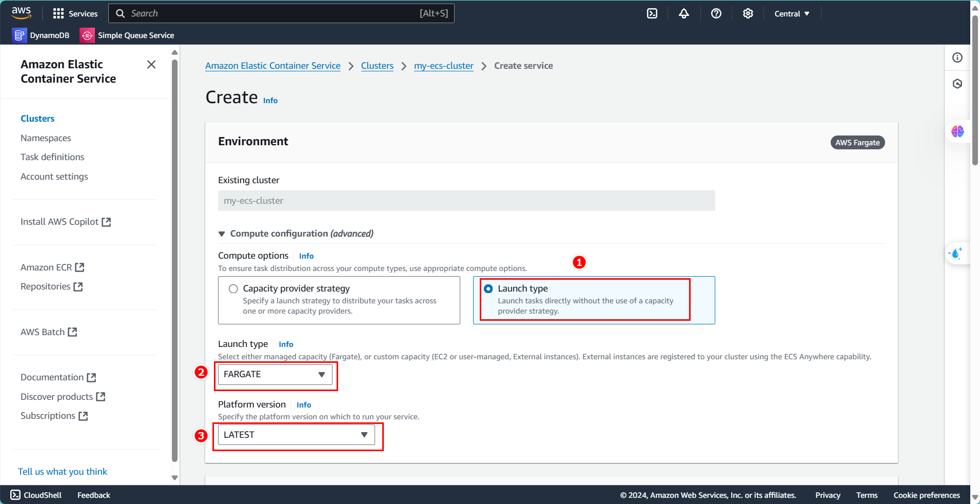Click the external link icon next to Subscriptions
This screenshot has width=980, height=504.
[83, 416]
